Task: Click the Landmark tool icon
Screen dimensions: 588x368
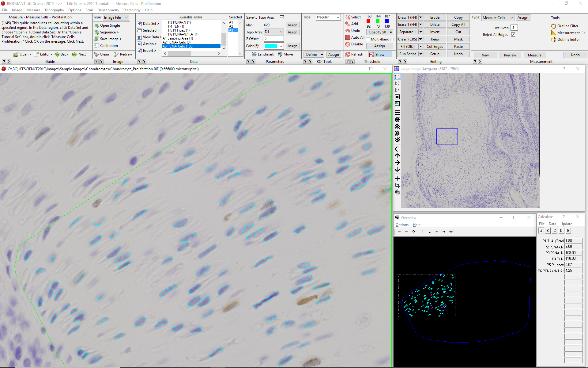Action: [x=254, y=54]
